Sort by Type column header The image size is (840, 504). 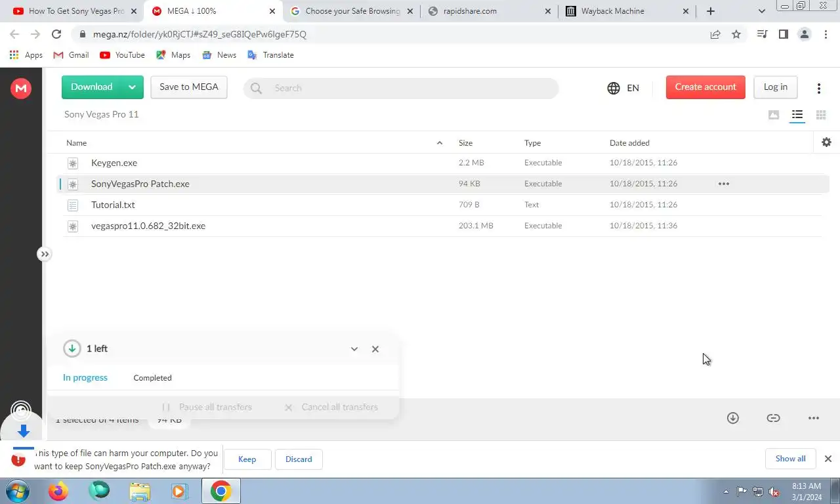click(532, 143)
